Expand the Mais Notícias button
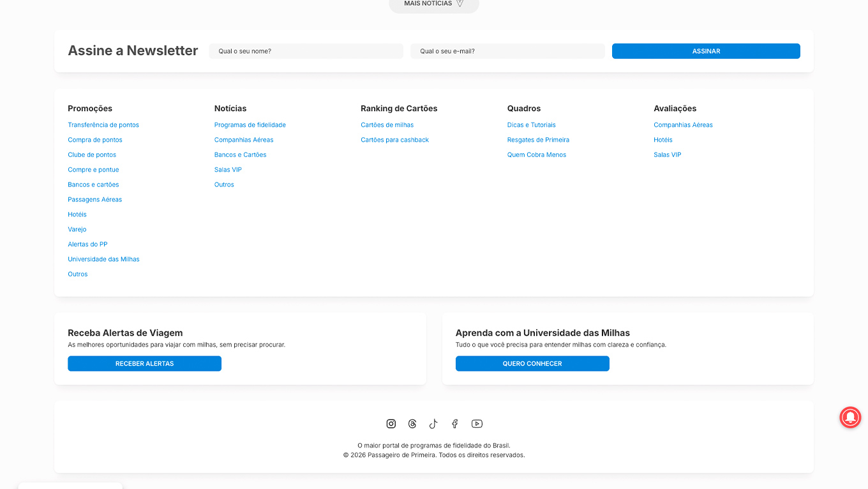This screenshot has width=868, height=489. coord(434,4)
